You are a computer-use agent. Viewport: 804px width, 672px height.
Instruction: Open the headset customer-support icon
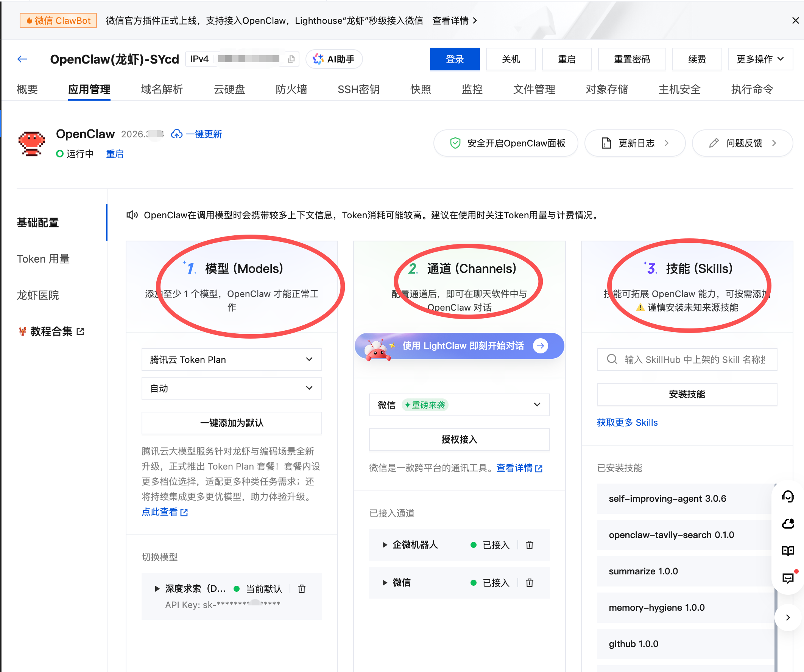point(788,497)
